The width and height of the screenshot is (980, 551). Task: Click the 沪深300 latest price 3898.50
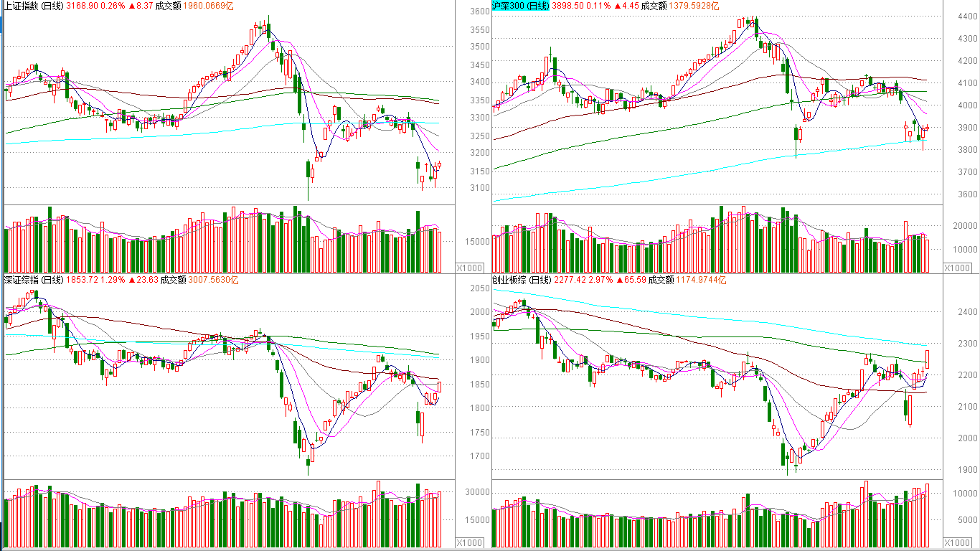tap(567, 6)
